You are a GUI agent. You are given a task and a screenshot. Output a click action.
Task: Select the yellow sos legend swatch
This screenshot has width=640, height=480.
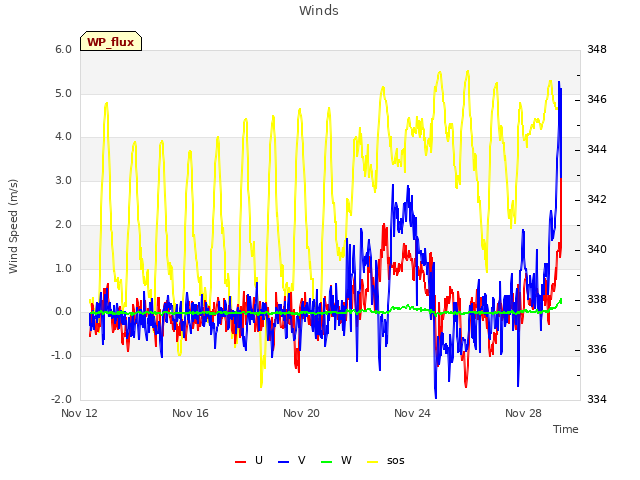(373, 462)
